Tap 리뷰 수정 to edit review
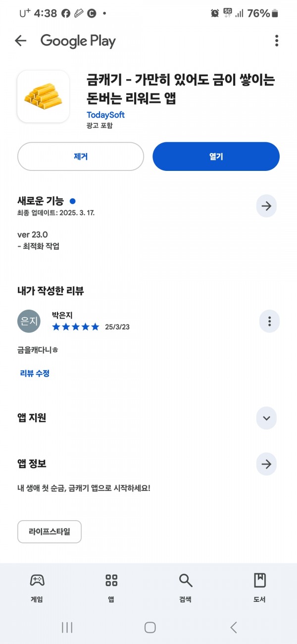This screenshot has width=297, height=644. pos(35,374)
